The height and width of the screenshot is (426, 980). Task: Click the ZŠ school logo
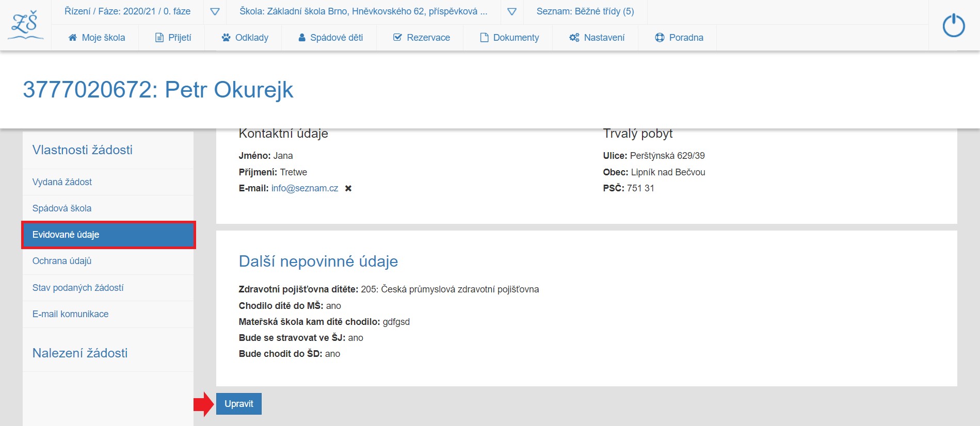click(25, 25)
